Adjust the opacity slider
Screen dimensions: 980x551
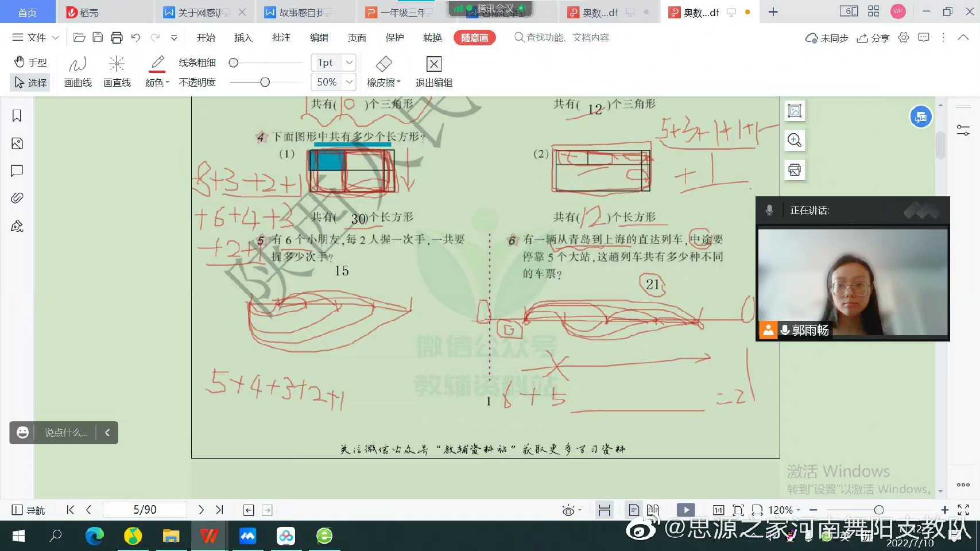266,83
